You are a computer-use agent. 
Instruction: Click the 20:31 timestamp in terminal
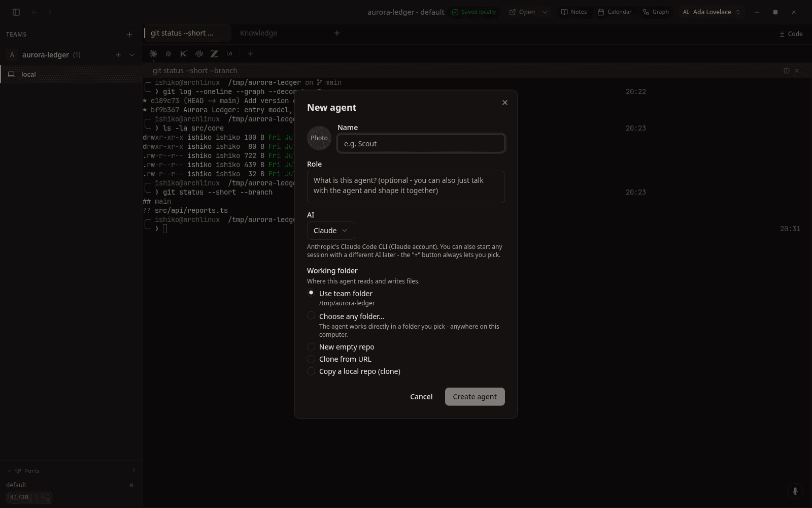(790, 229)
